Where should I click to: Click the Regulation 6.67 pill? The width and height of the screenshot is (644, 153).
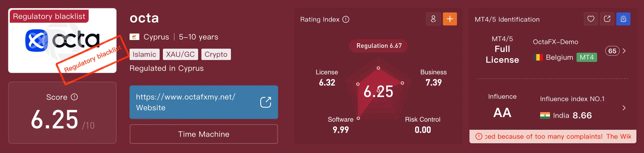378,46
